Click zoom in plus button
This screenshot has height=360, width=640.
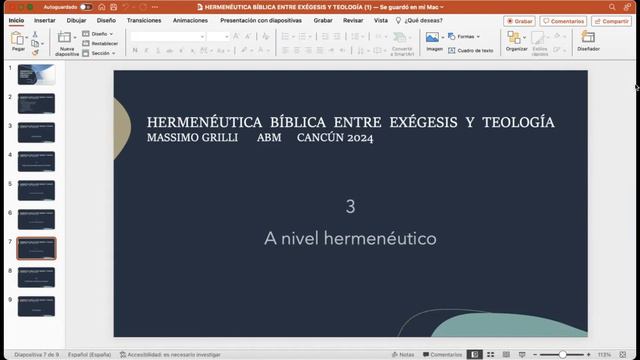click(589, 355)
